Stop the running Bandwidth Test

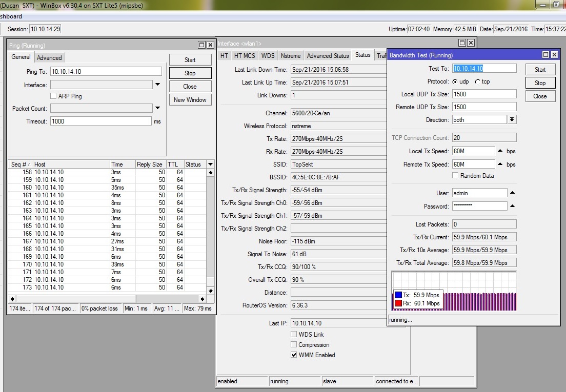pyautogui.click(x=540, y=83)
